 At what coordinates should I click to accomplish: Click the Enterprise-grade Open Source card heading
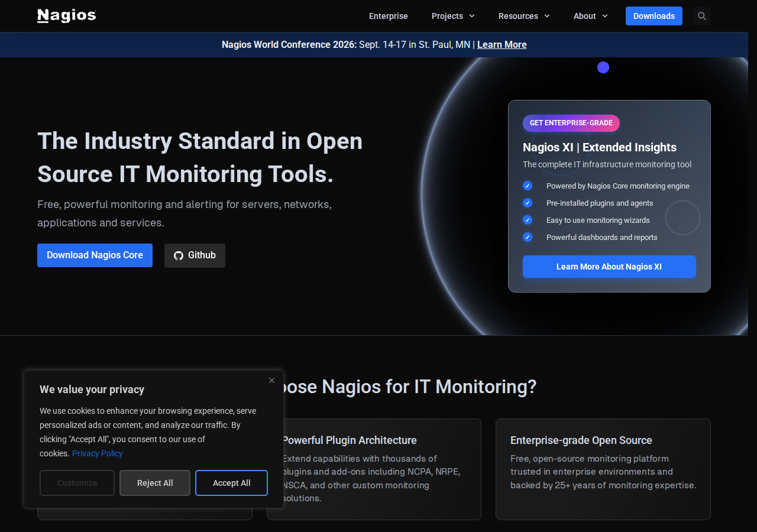581,440
